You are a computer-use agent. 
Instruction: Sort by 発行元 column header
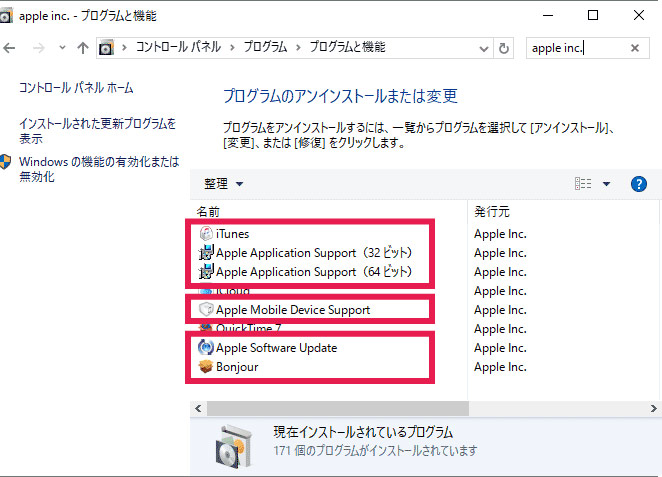tap(492, 211)
